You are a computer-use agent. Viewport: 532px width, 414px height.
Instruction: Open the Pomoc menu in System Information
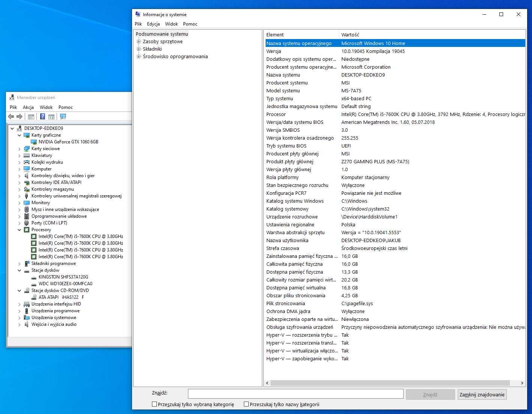coord(190,24)
